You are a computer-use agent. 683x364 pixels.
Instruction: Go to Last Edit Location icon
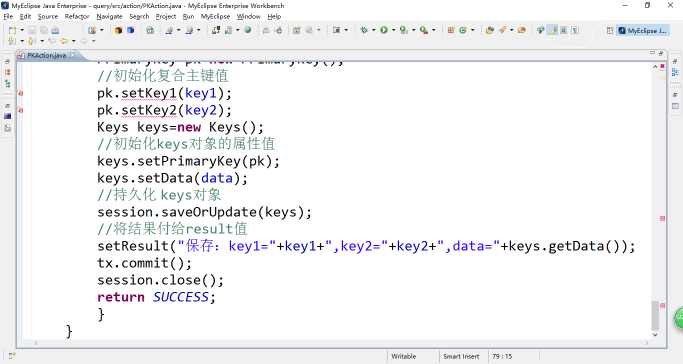52,41
